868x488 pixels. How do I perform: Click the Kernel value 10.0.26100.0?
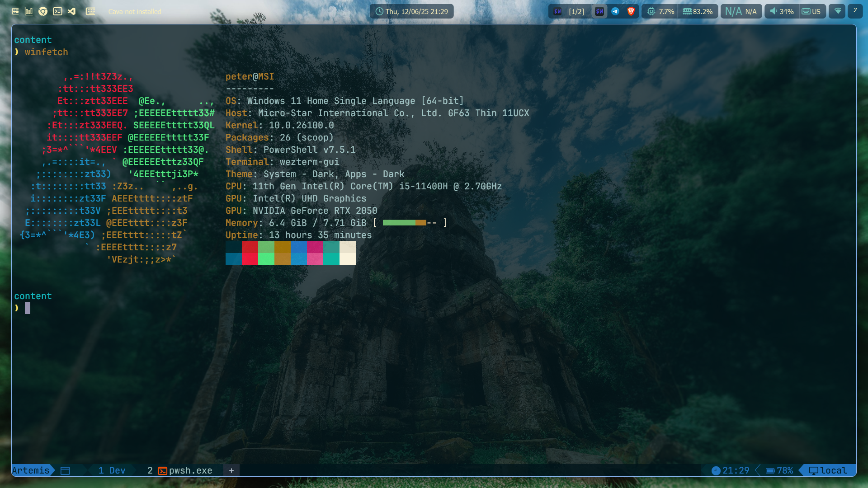click(x=302, y=125)
